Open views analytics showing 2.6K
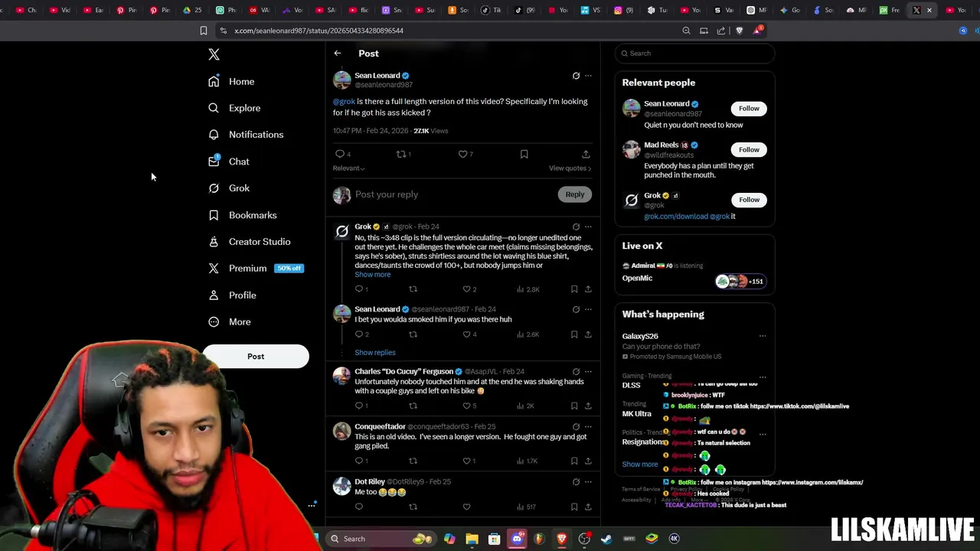 point(528,334)
